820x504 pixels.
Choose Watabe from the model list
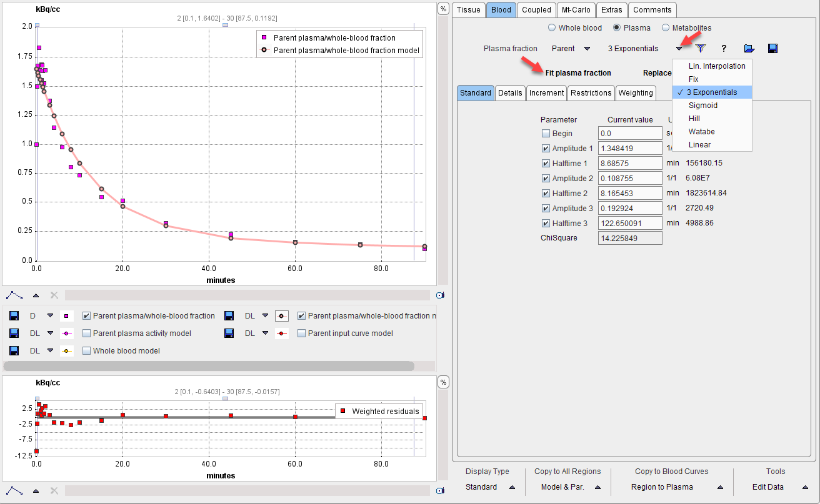pos(712,132)
